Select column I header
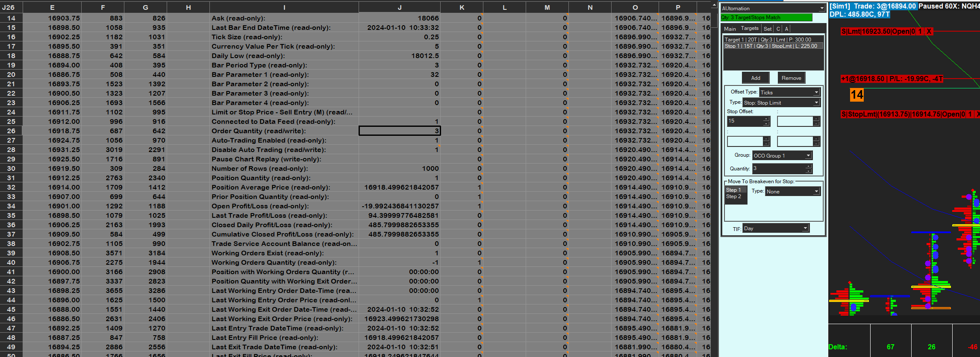This screenshot has width=980, height=357. pyautogui.click(x=284, y=7)
